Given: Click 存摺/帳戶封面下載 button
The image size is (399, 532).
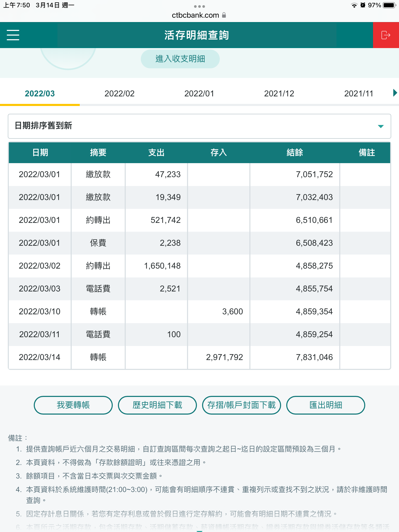Looking at the screenshot, I should tap(241, 405).
